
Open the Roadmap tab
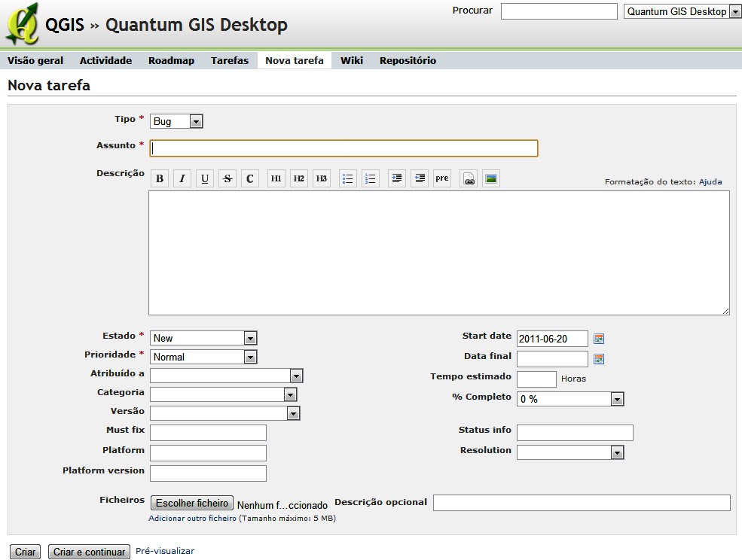click(171, 60)
